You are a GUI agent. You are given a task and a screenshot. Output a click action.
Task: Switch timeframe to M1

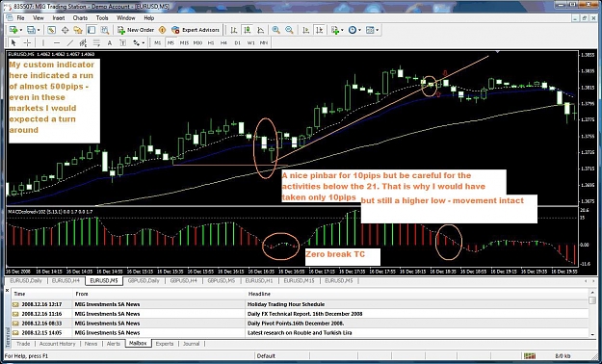coord(157,43)
